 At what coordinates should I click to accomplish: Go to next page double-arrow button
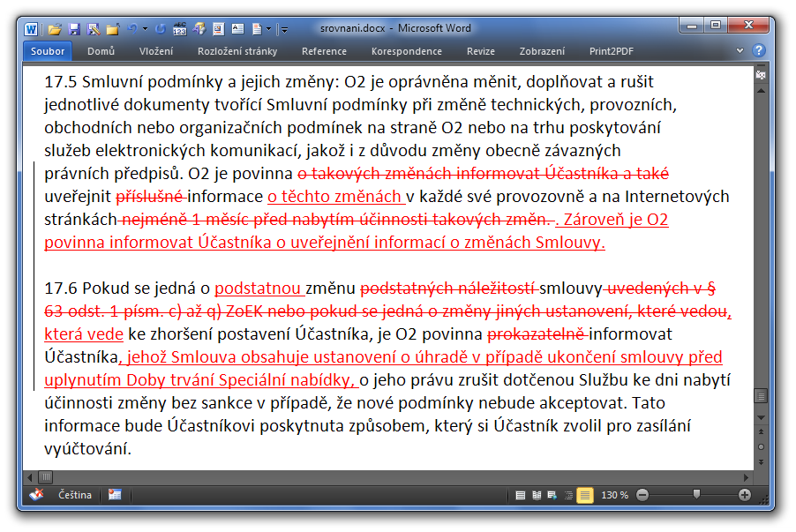coord(761,462)
